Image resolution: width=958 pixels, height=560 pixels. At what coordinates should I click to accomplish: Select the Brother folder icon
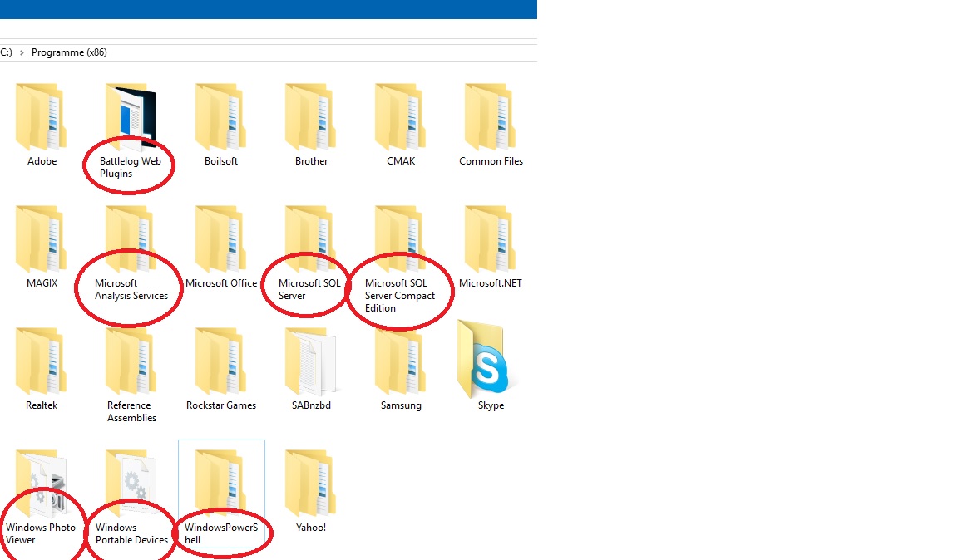click(x=310, y=116)
